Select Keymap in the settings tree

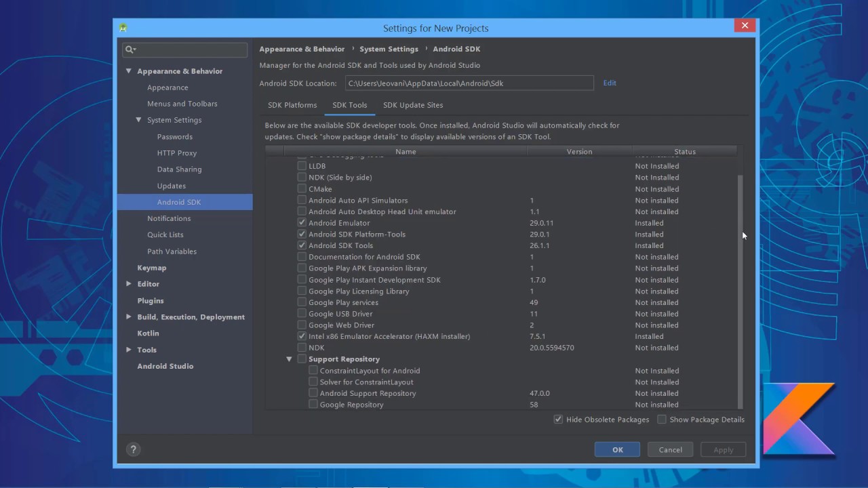tap(152, 268)
